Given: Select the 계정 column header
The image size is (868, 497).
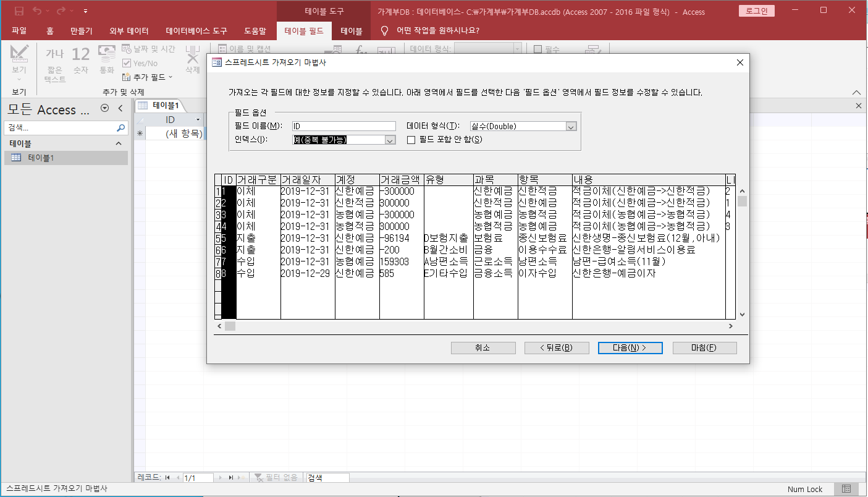Looking at the screenshot, I should [x=357, y=180].
